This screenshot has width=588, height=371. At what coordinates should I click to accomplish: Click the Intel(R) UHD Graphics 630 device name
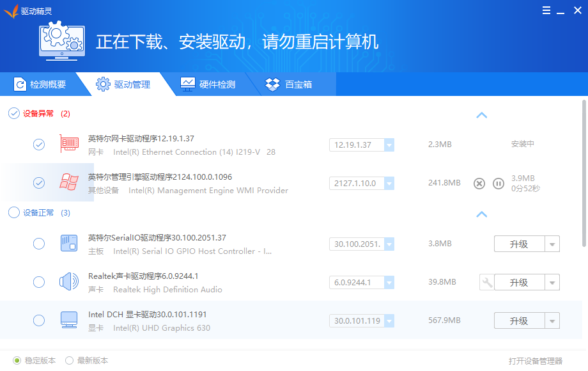(x=162, y=328)
